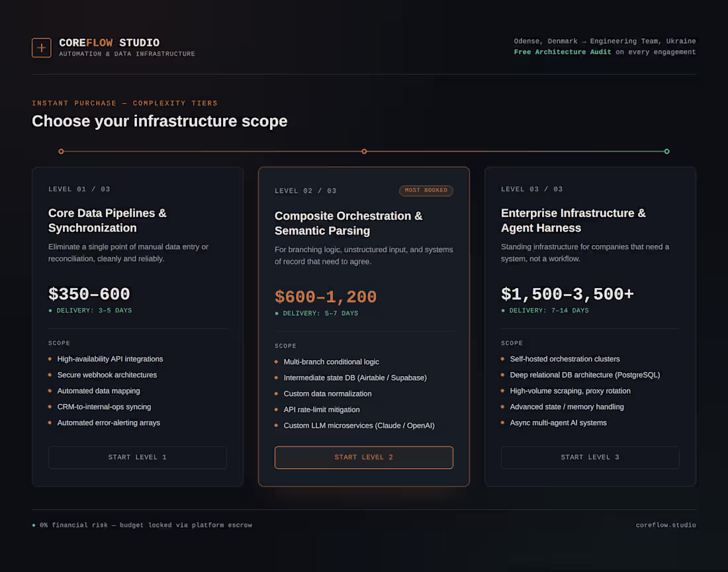Select the green last tier marker on timeline
Viewport: 728px width, 572px height.
(666, 152)
